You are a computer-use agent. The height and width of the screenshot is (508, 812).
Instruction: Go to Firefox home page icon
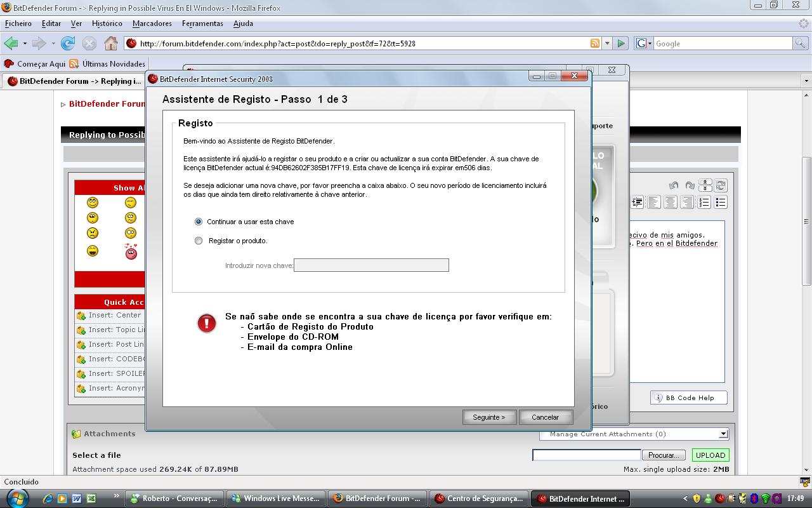click(x=111, y=43)
